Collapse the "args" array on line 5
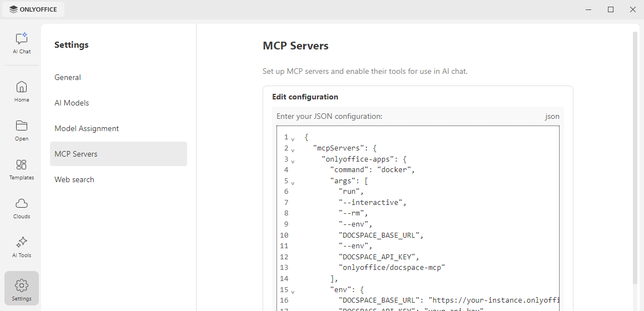 tap(293, 182)
